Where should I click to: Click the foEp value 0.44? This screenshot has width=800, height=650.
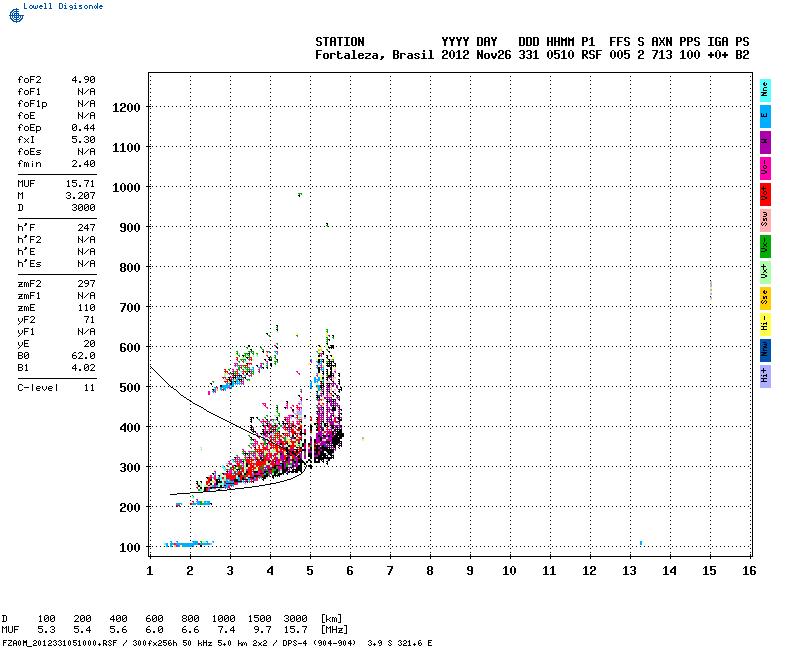(x=83, y=128)
